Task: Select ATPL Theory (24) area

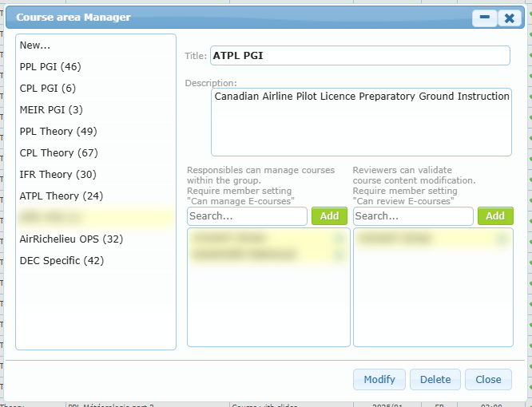Action: pos(96,196)
